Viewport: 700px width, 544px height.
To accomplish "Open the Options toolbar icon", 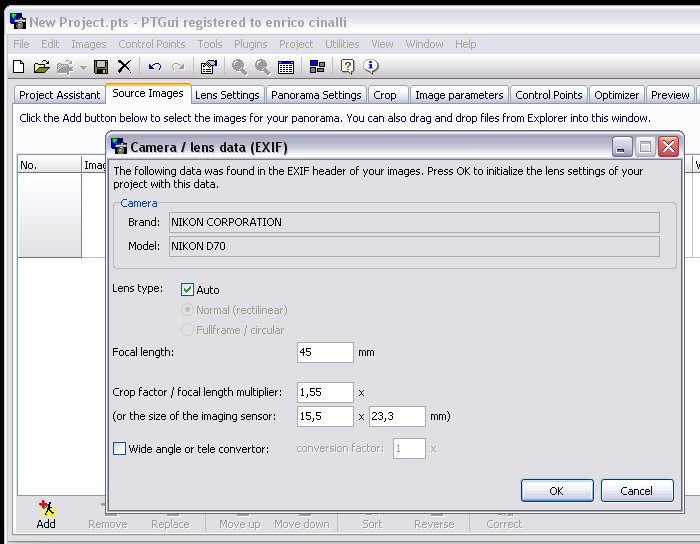I will point(208,67).
